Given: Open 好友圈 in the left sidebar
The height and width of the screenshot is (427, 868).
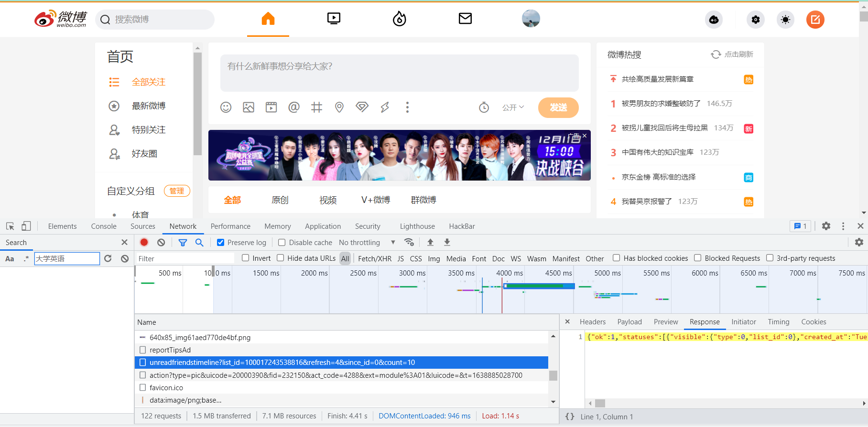Looking at the screenshot, I should (144, 154).
